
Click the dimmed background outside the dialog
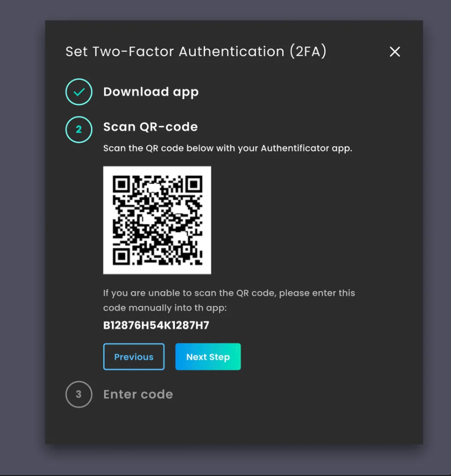[21, 237]
